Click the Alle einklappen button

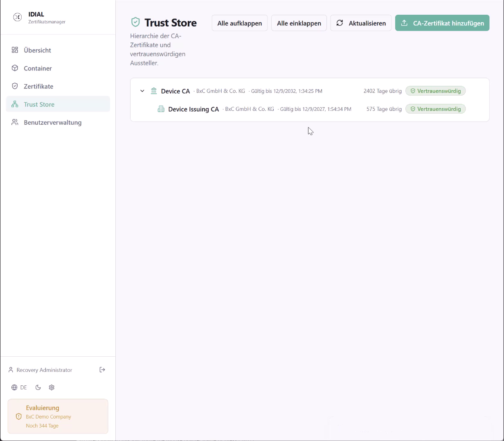click(x=299, y=23)
